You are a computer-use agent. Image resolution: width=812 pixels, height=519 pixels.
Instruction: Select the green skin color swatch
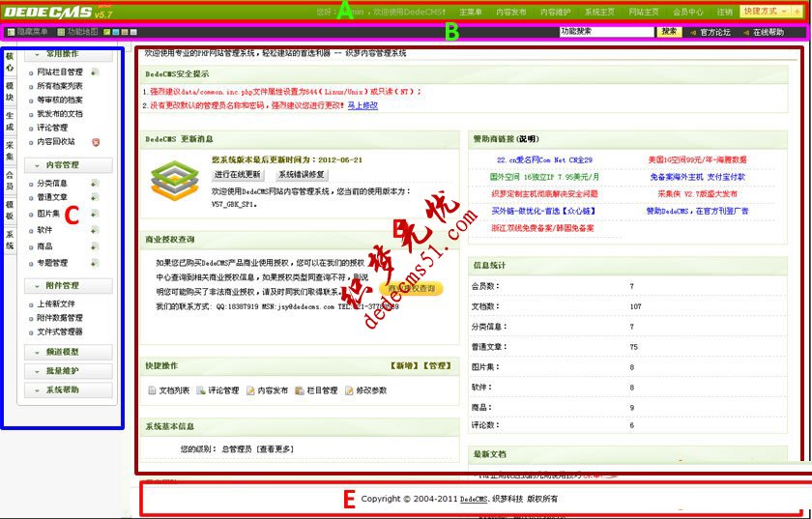click(x=107, y=32)
